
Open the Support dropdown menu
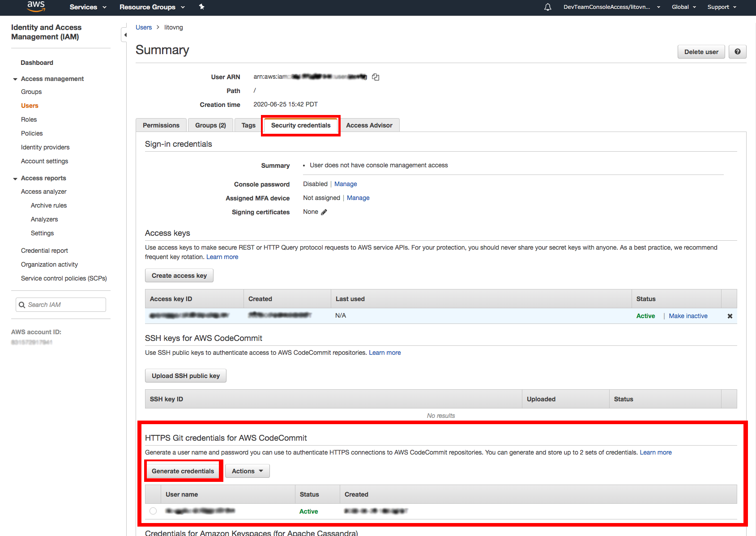(x=722, y=7)
